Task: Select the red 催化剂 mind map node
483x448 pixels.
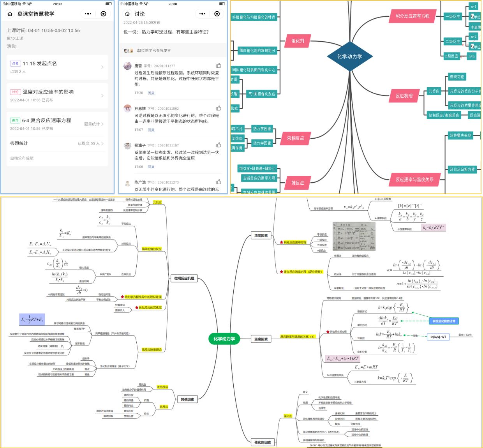Action: [298, 41]
